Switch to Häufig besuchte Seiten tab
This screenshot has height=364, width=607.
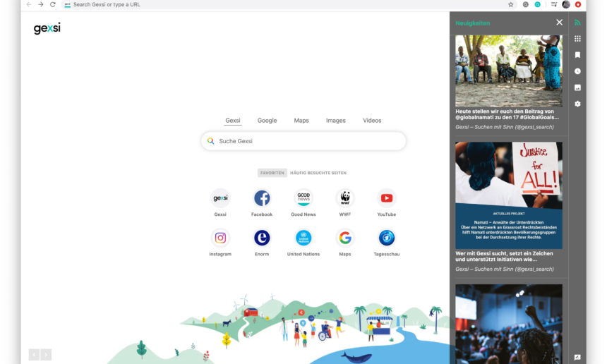pyautogui.click(x=318, y=173)
